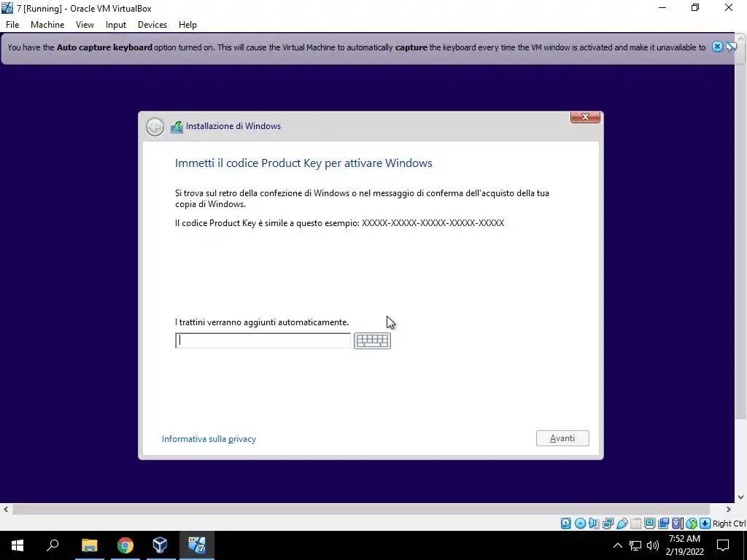Screen dimensions: 747x560
Task: Click the hard disk activity status icon
Action: coord(565,524)
